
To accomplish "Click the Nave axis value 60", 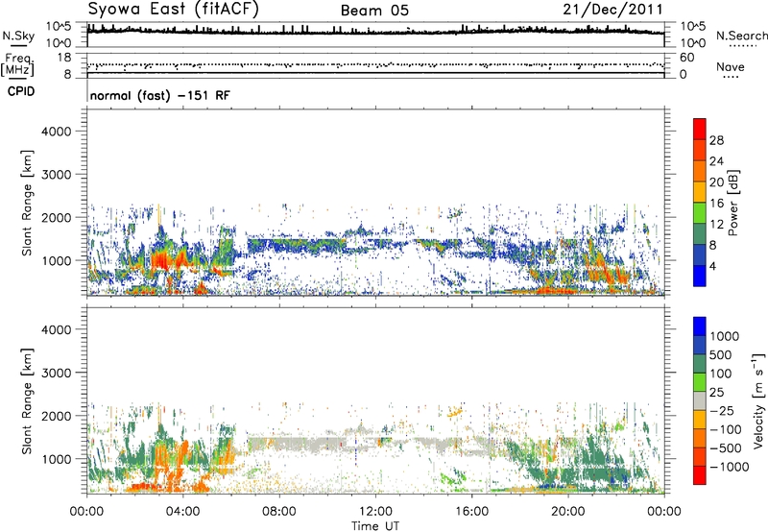I will [686, 58].
